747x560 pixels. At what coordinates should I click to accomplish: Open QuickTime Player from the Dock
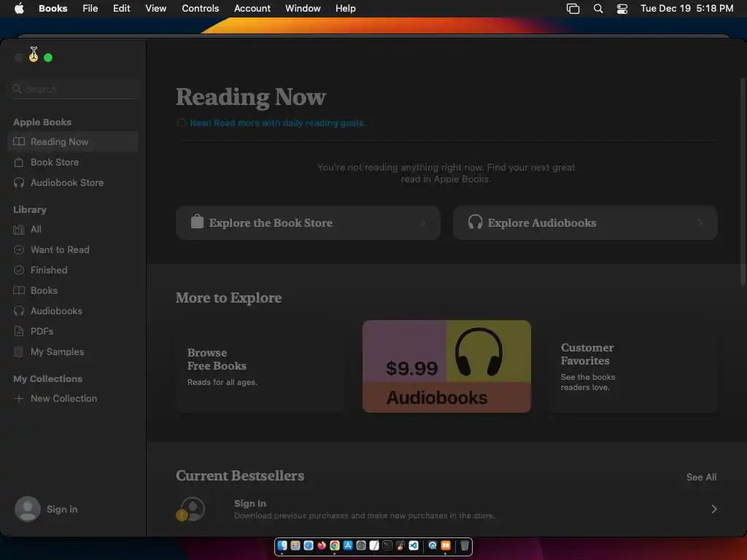click(432, 545)
